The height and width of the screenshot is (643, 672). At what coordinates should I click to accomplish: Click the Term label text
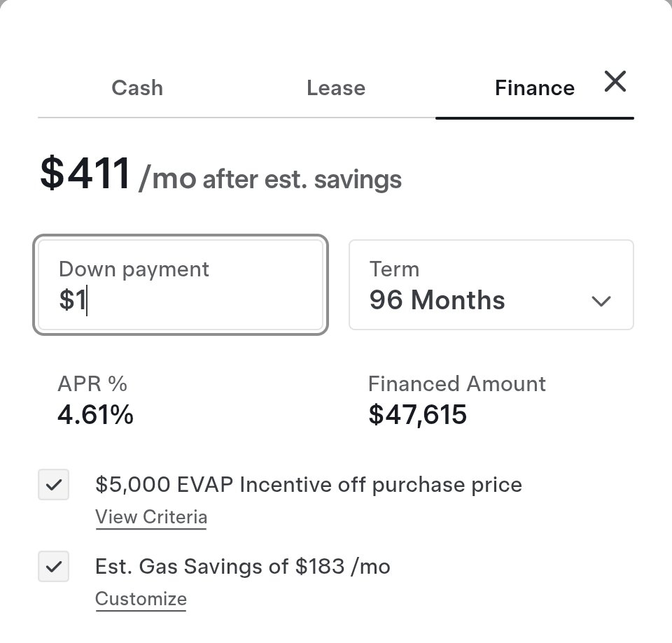coord(394,269)
